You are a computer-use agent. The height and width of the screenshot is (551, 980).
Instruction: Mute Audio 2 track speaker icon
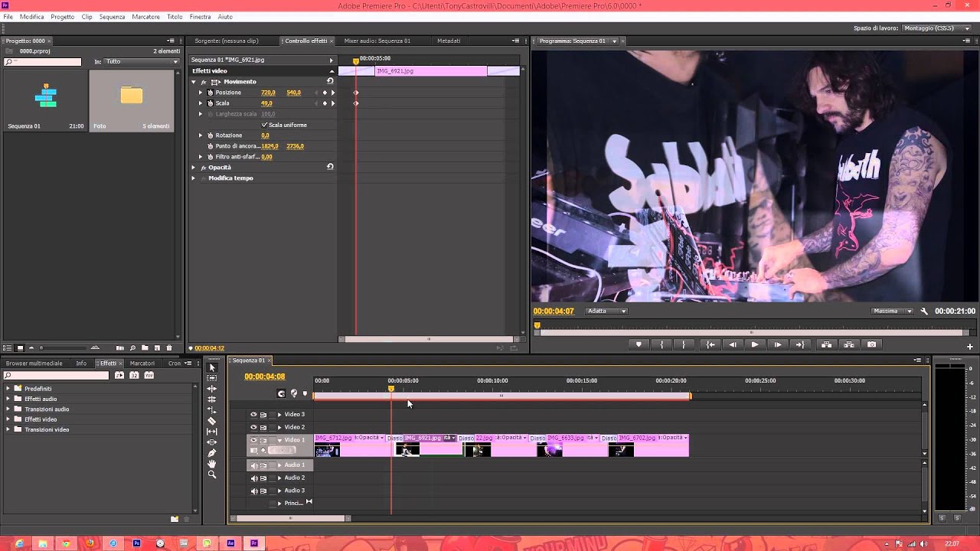tap(254, 478)
